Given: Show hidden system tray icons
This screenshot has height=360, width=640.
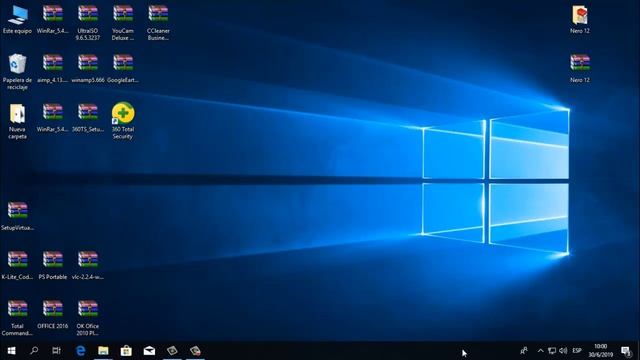Looking at the screenshot, I should [x=540, y=351].
